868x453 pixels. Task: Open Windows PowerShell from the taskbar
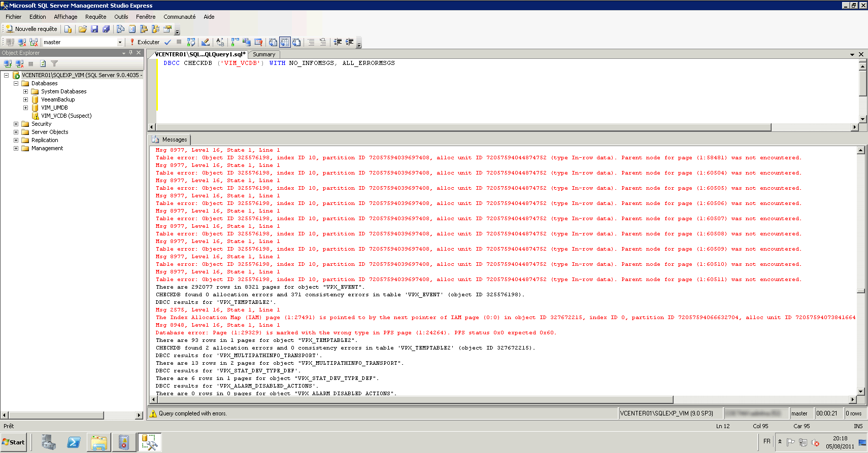coord(74,442)
